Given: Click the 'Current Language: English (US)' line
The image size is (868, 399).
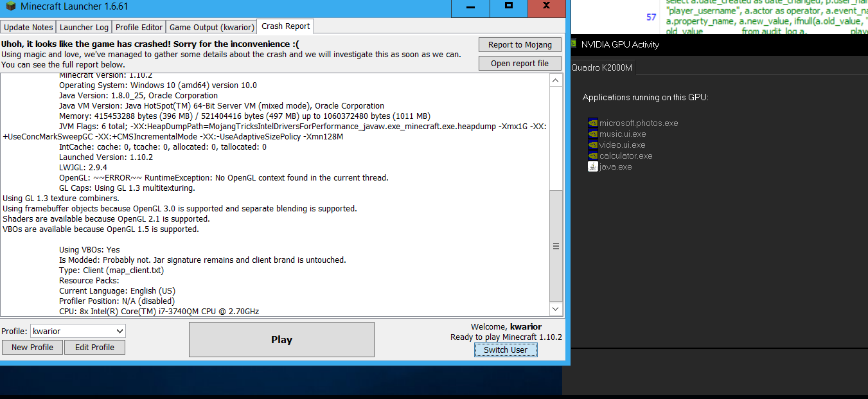Looking at the screenshot, I should (117, 291).
